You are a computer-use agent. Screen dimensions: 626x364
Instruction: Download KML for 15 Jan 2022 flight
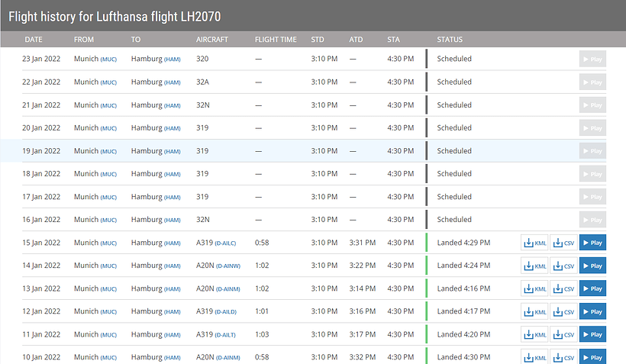pyautogui.click(x=534, y=243)
